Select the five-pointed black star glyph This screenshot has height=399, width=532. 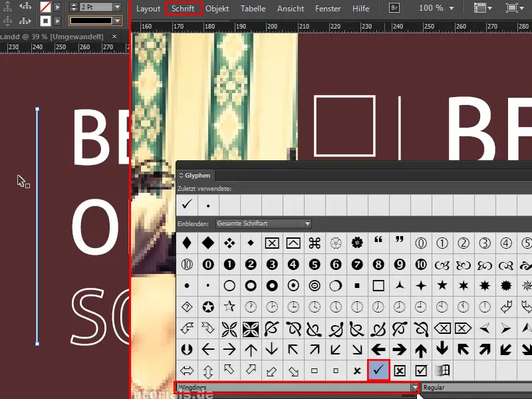click(442, 285)
